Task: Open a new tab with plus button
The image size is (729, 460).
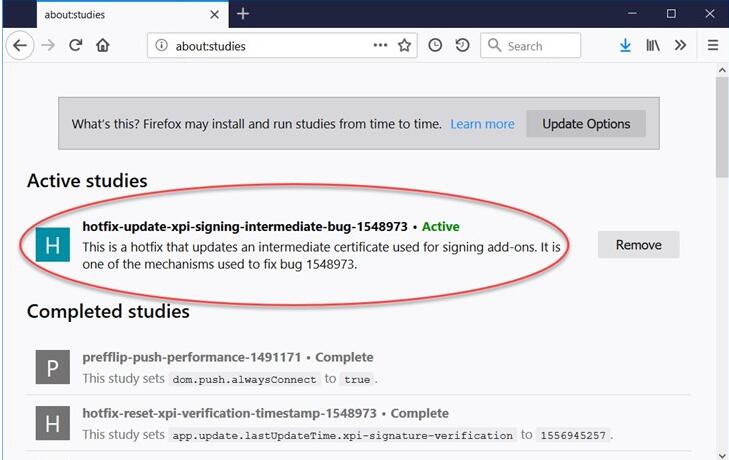Action: (x=243, y=14)
